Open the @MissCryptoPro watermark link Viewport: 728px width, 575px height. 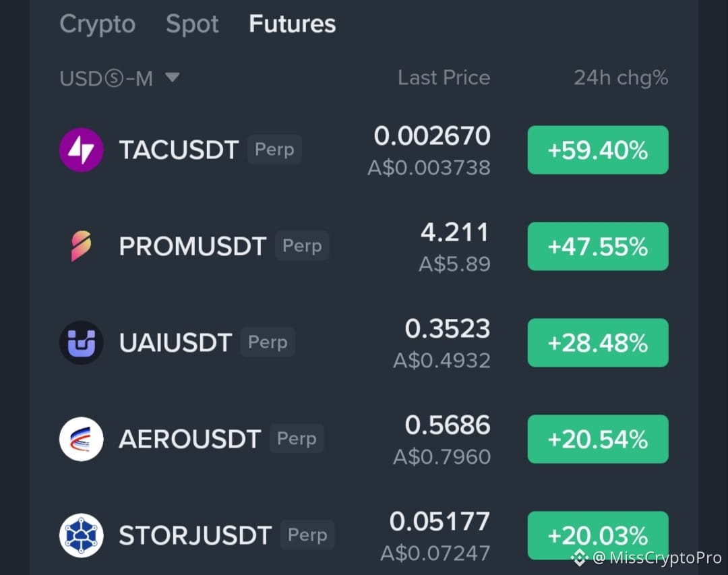coord(657,558)
